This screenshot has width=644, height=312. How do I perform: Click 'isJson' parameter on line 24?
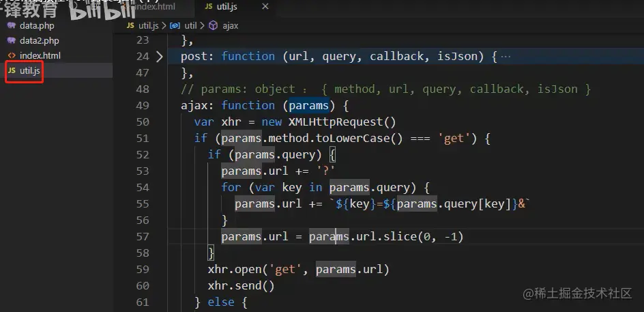[x=456, y=56]
